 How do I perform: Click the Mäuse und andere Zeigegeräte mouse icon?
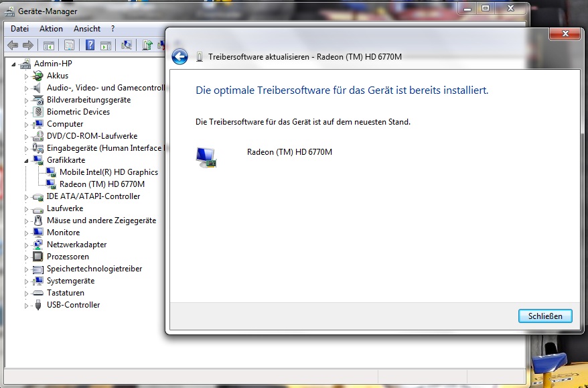[38, 220]
